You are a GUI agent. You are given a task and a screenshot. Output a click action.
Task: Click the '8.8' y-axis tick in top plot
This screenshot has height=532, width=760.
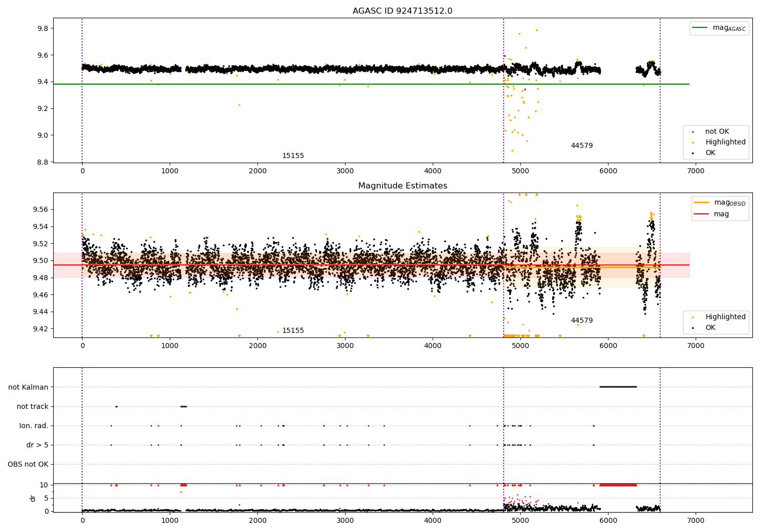click(x=43, y=162)
